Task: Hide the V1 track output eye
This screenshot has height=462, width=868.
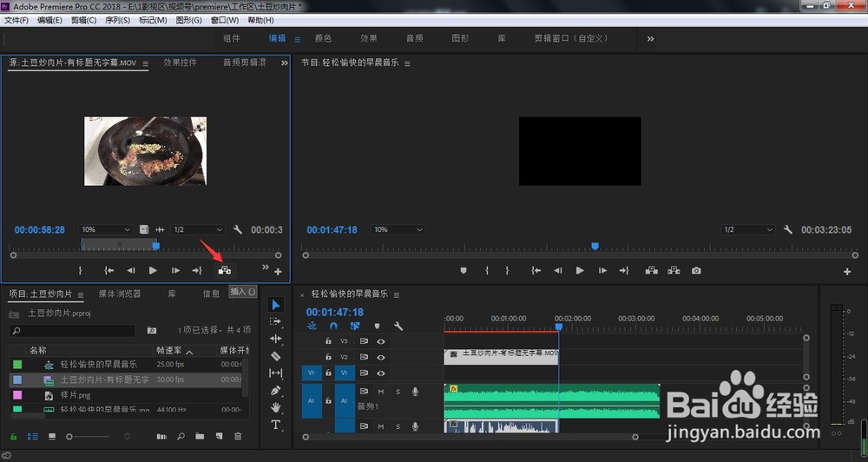Action: (x=381, y=373)
